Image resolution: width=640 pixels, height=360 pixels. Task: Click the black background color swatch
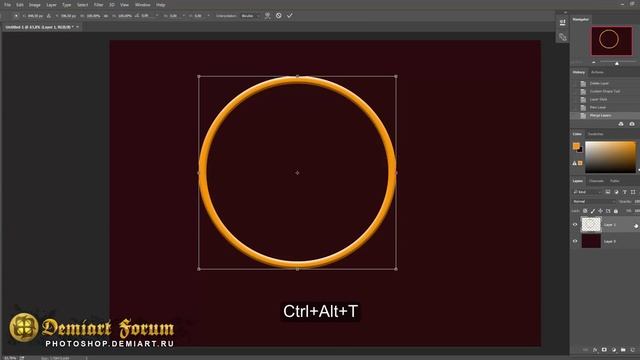point(580,150)
